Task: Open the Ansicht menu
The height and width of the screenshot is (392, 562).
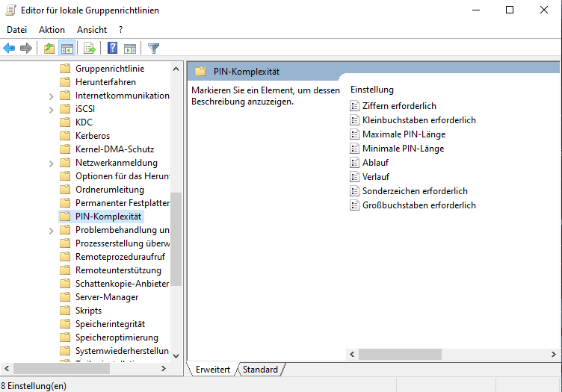Action: click(92, 30)
